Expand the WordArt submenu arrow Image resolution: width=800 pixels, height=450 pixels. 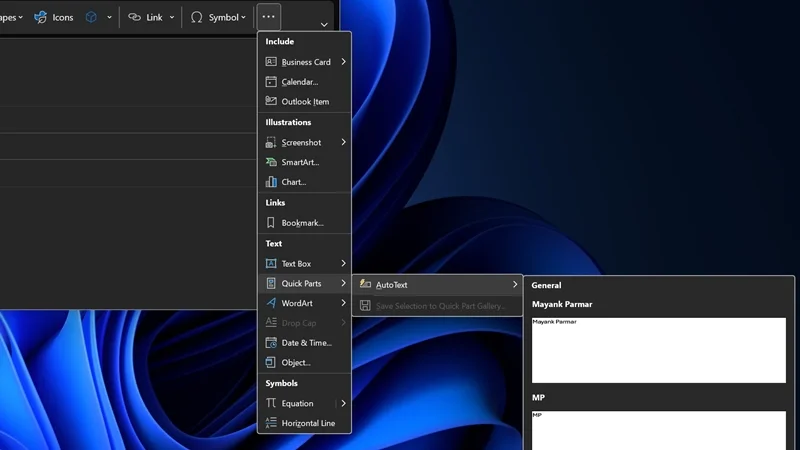pos(343,303)
